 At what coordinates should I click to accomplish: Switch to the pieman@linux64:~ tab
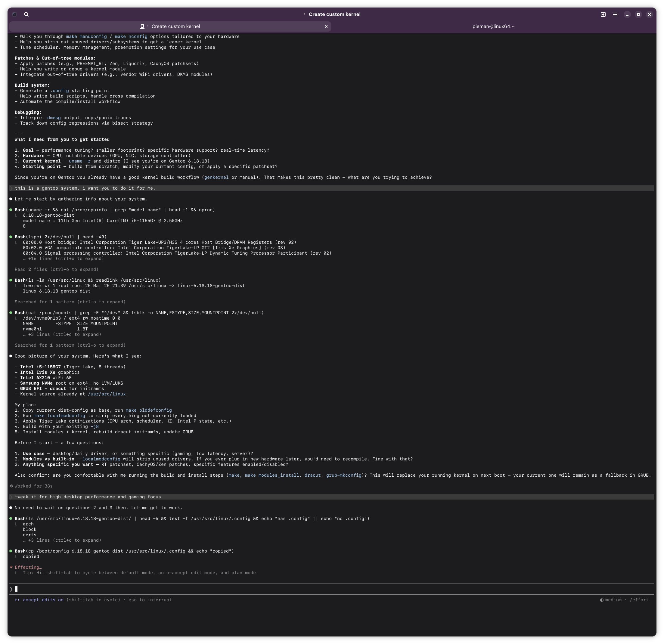point(493,26)
